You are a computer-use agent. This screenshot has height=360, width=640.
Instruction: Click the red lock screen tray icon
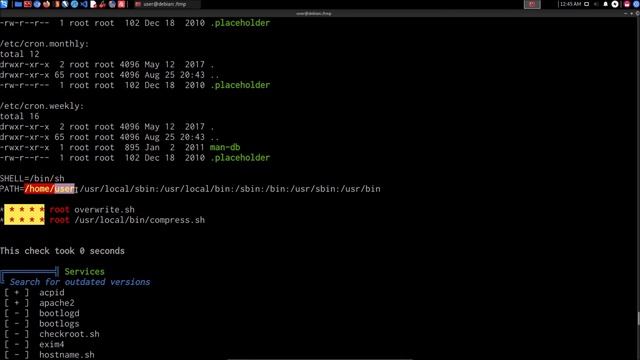[x=627, y=4]
